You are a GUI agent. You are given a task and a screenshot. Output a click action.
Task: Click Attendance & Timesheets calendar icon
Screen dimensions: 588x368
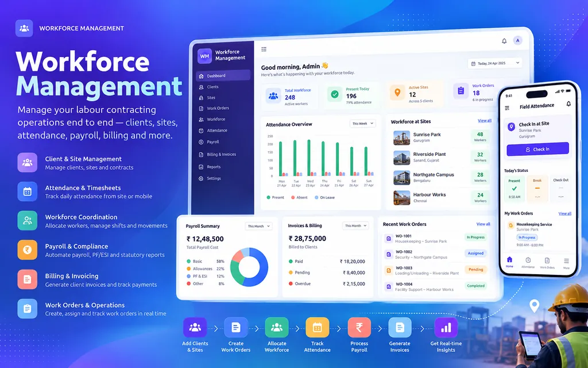pos(28,191)
